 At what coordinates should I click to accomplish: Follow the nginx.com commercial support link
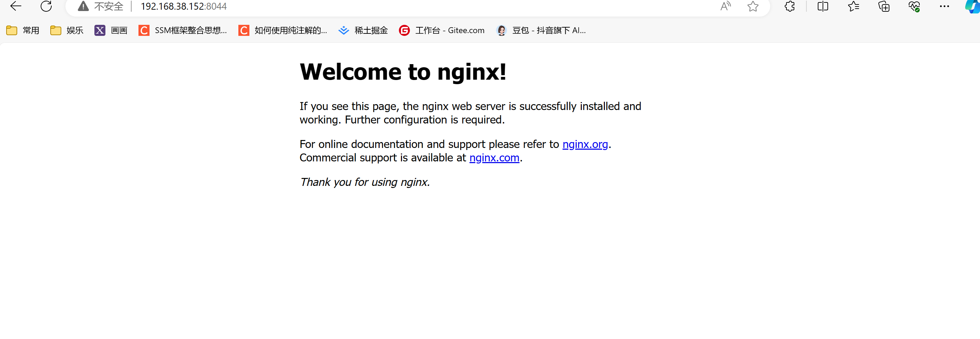(494, 158)
